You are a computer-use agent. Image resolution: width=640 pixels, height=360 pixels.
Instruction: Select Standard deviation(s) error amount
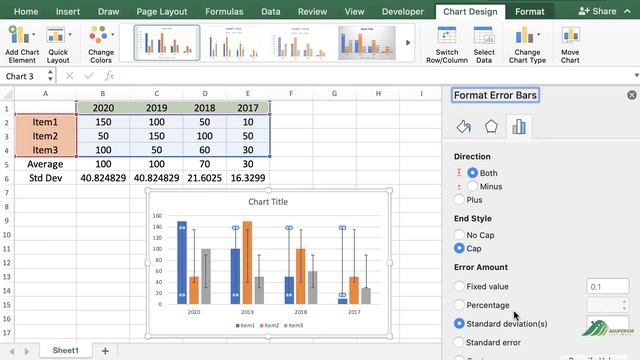coord(459,324)
